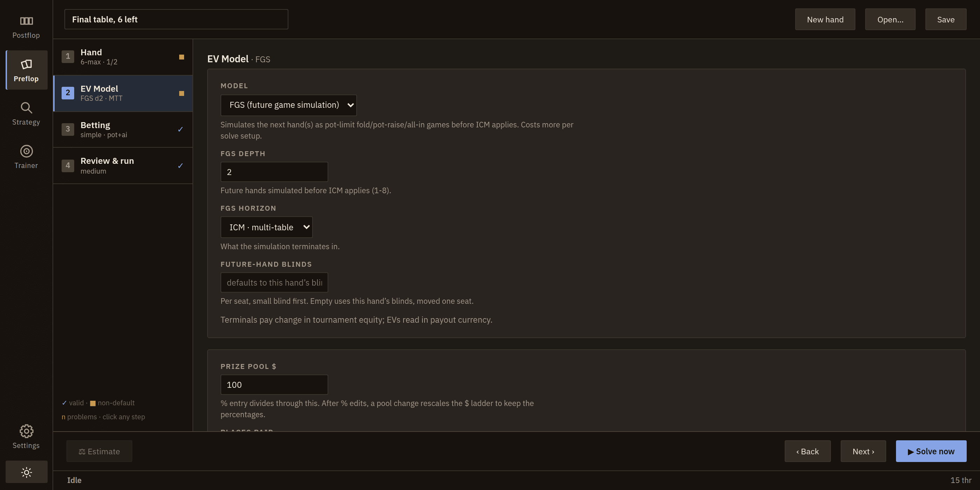This screenshot has width=980, height=490.
Task: Focus the Future-hand blinds field
Action: click(274, 283)
